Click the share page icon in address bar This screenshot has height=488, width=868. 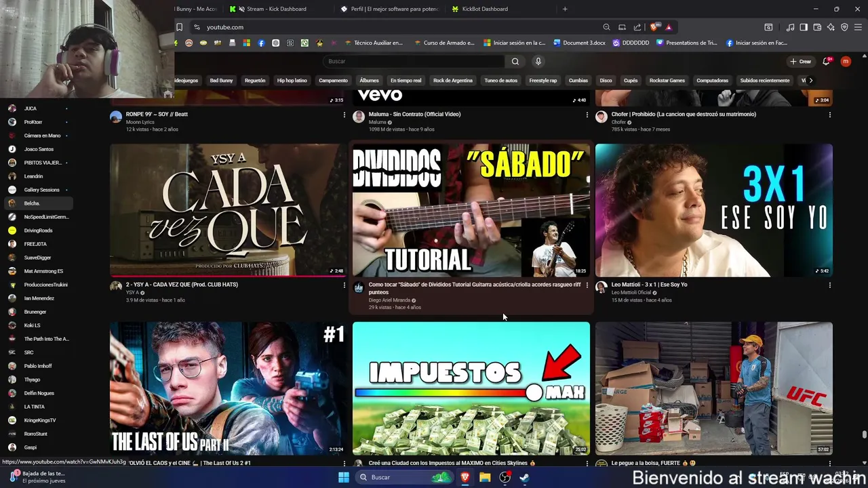pyautogui.click(x=637, y=27)
